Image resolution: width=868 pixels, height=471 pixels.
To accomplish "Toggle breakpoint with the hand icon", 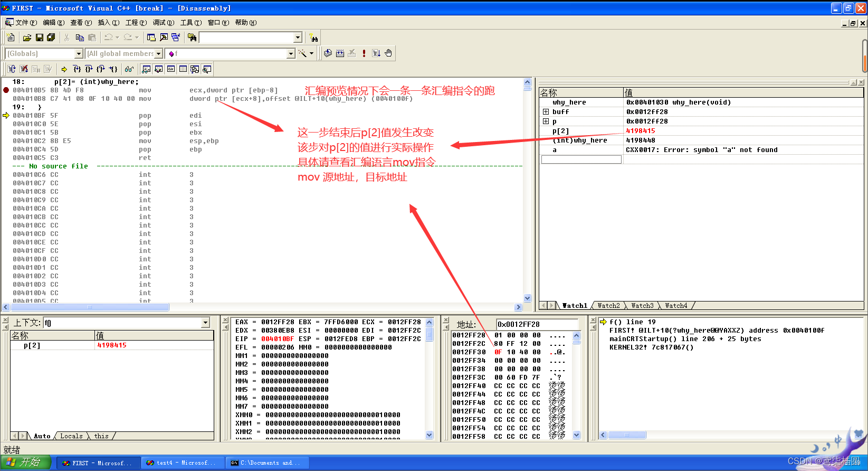I will pos(388,53).
